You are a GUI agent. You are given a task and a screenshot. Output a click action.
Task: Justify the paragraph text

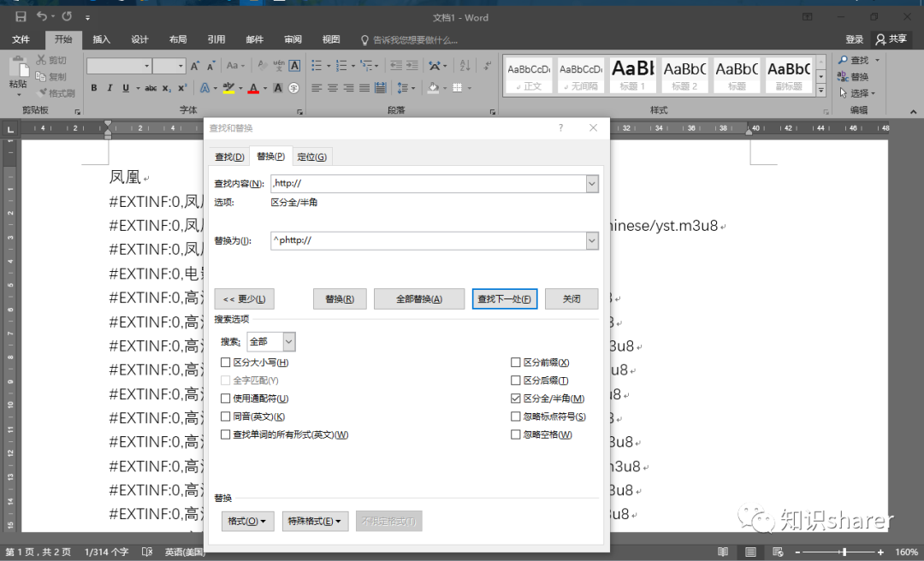pyautogui.click(x=364, y=88)
